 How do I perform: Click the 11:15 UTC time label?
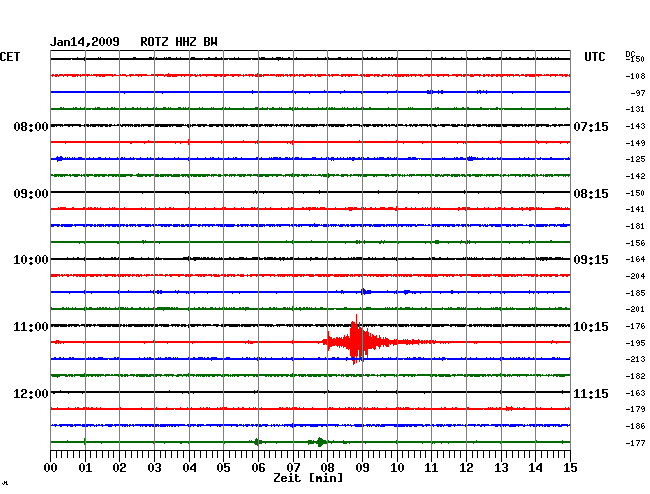point(591,393)
